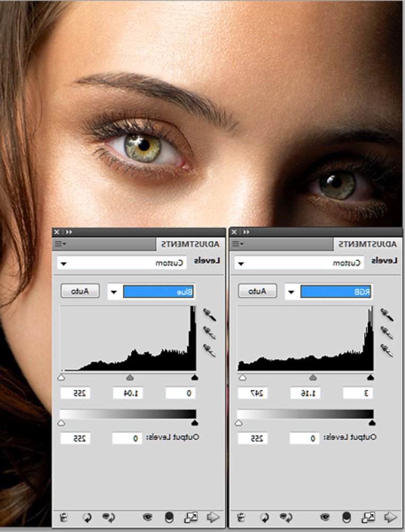Select black point eyedropper in Blue channel panel
This screenshot has height=532, width=405.
click(x=209, y=314)
